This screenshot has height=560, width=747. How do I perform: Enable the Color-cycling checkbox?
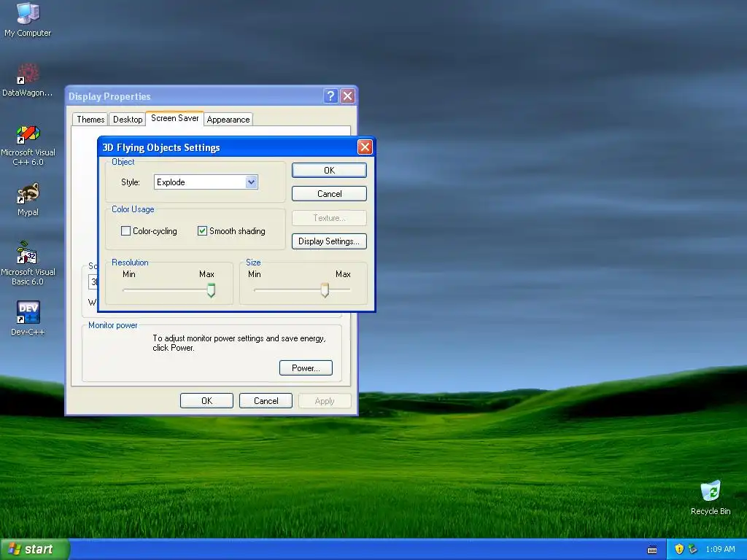[125, 231]
